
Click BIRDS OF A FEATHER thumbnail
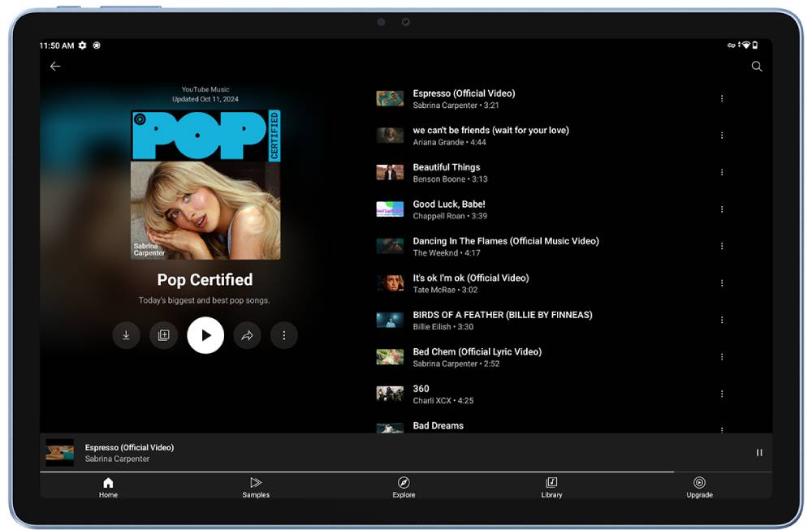pyautogui.click(x=390, y=320)
